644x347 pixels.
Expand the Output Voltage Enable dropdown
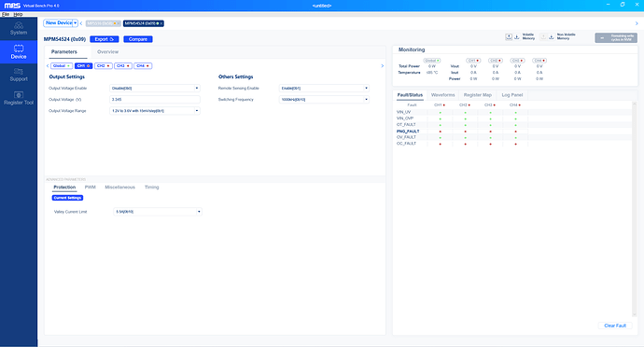pyautogui.click(x=154, y=89)
